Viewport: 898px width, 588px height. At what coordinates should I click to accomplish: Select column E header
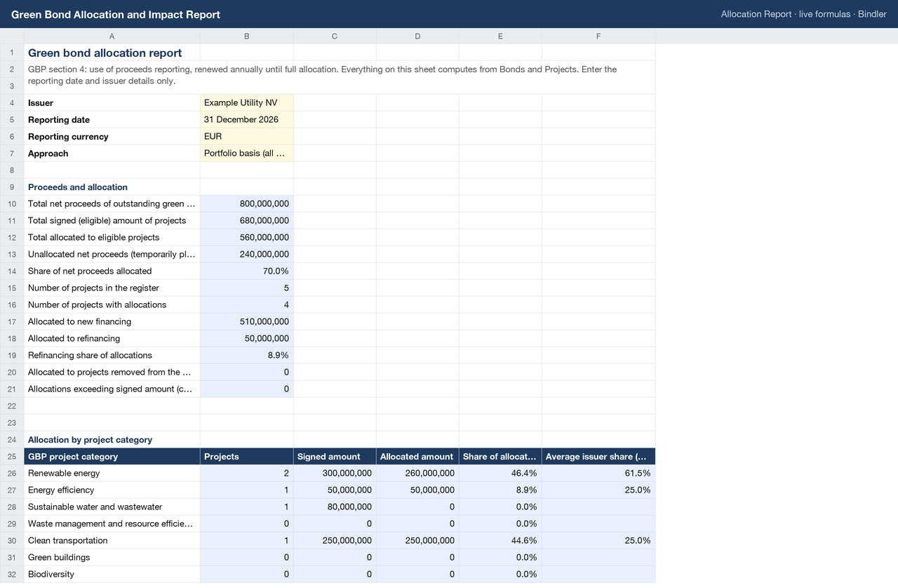click(x=500, y=36)
